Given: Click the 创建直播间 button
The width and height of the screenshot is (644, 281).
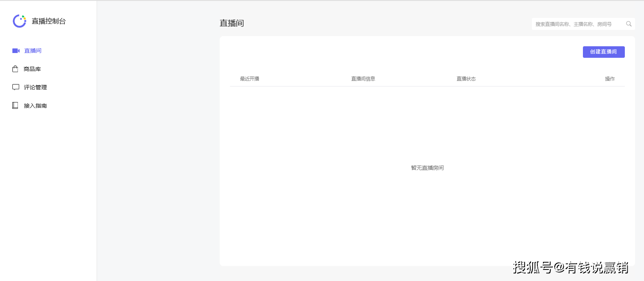Looking at the screenshot, I should click(x=604, y=52).
